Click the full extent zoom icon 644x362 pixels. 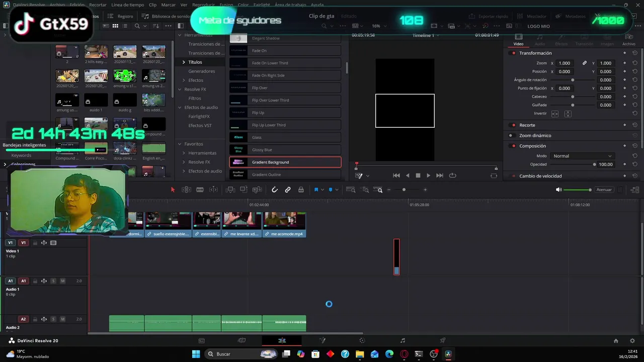(351, 190)
